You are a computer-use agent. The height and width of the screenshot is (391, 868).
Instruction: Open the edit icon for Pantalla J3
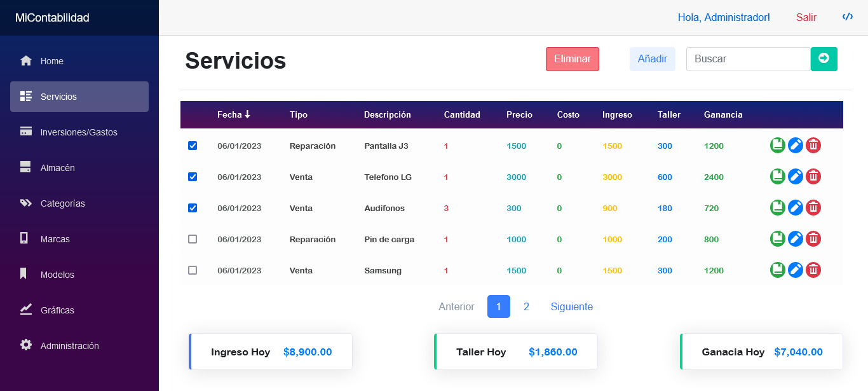point(795,145)
